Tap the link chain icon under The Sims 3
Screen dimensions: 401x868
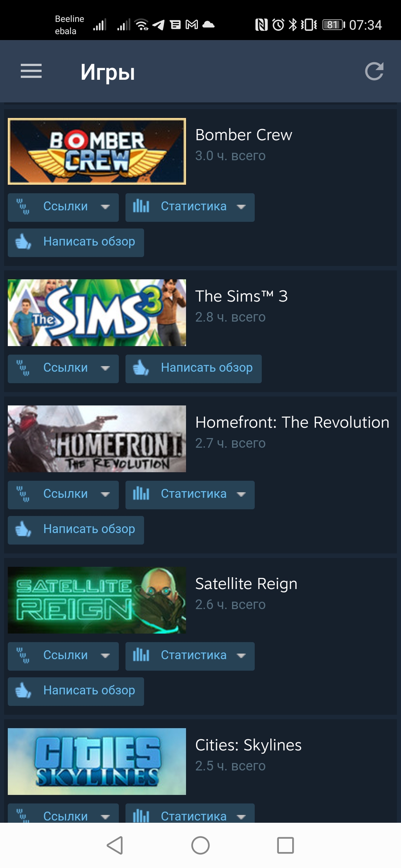coord(23,368)
